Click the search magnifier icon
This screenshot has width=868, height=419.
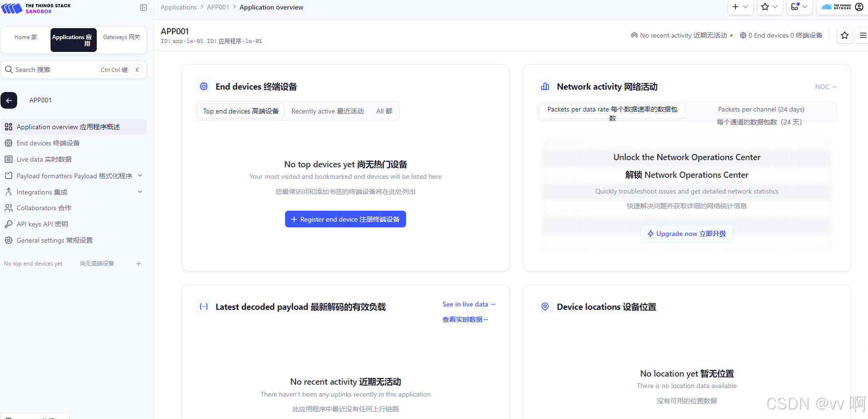(x=9, y=70)
